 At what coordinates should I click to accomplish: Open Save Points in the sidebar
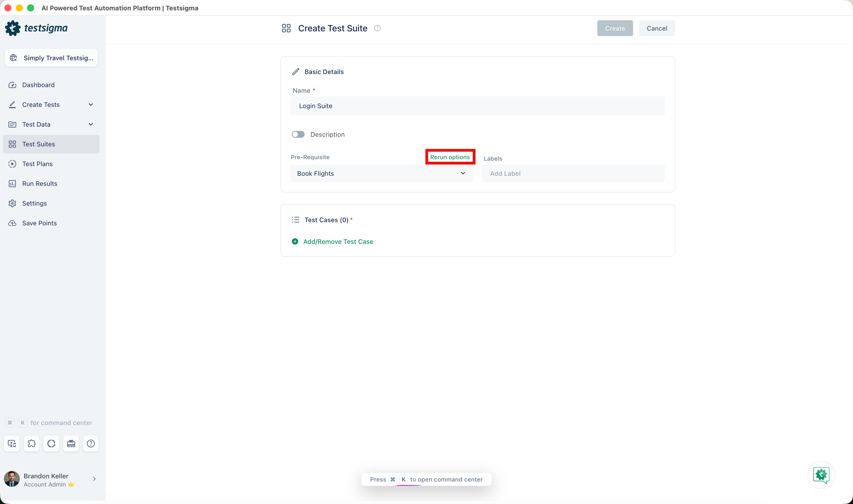tap(51, 223)
